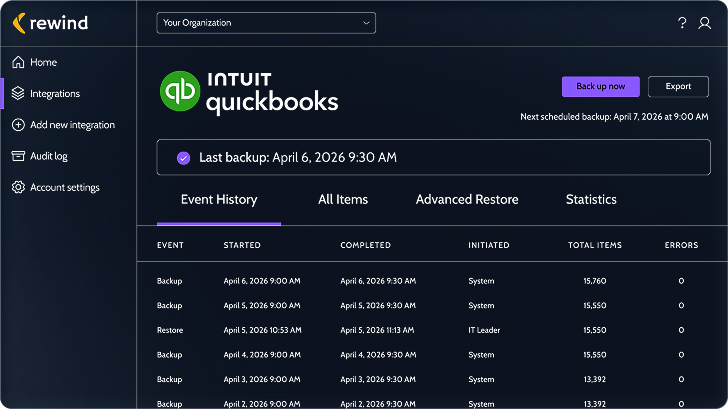728x409 pixels.
Task: Click the STARTED column header
Action: point(242,245)
